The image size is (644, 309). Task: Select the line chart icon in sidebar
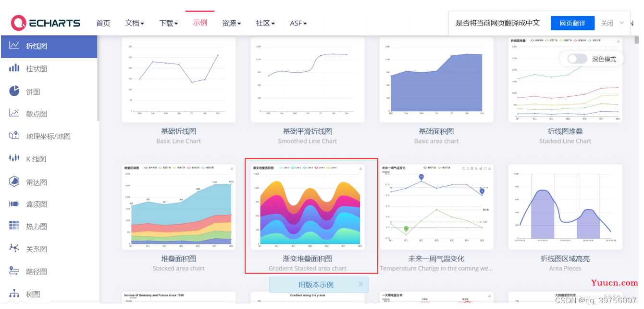[14, 46]
